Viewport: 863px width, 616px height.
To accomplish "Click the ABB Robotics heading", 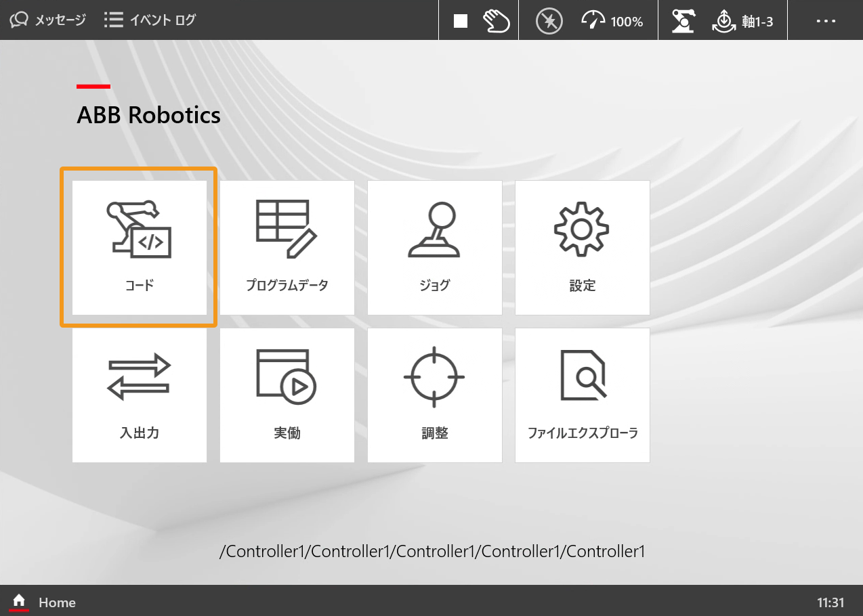I will click(x=148, y=115).
